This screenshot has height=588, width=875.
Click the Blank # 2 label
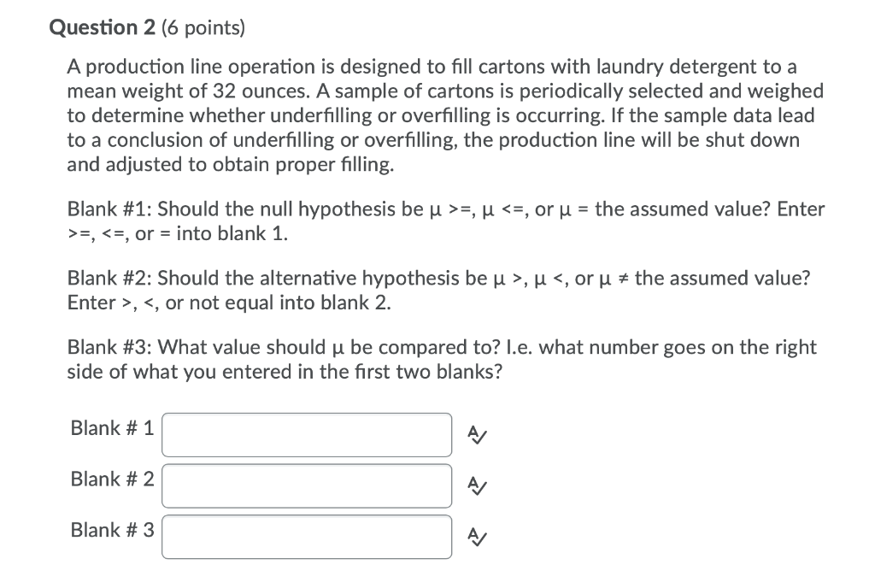111,479
